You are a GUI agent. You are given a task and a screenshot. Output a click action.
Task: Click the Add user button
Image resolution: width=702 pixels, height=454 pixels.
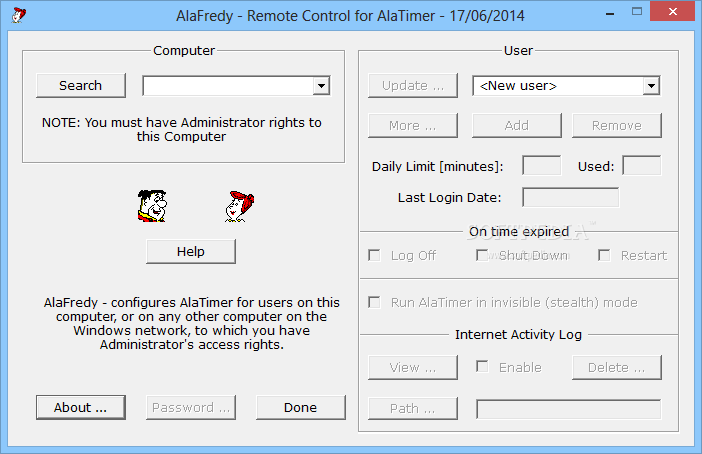(x=517, y=125)
